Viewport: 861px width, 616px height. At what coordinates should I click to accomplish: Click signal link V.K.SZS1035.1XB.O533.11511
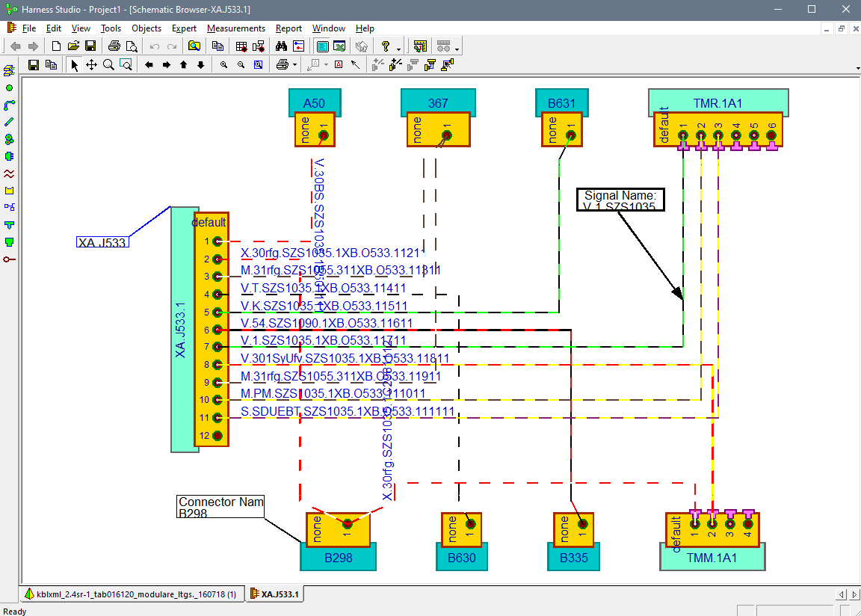(323, 306)
